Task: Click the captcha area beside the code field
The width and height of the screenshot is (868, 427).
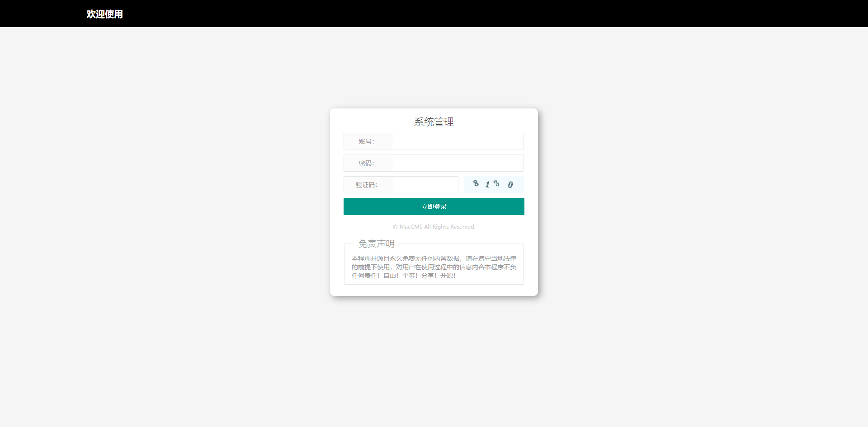Action: (x=493, y=184)
